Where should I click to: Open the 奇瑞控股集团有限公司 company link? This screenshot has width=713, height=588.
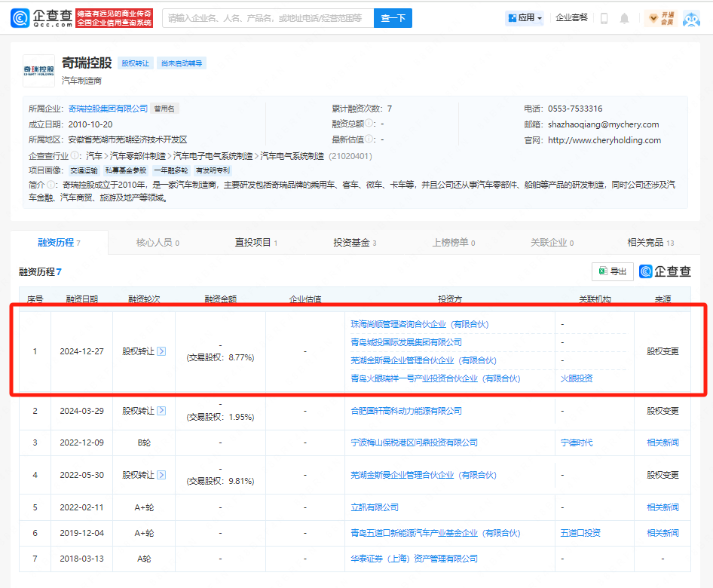click(108, 109)
